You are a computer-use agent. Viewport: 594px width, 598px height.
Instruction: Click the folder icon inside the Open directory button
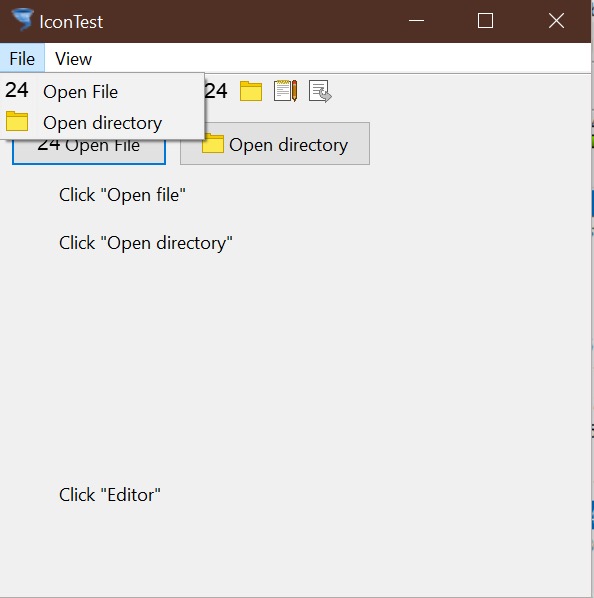212,144
